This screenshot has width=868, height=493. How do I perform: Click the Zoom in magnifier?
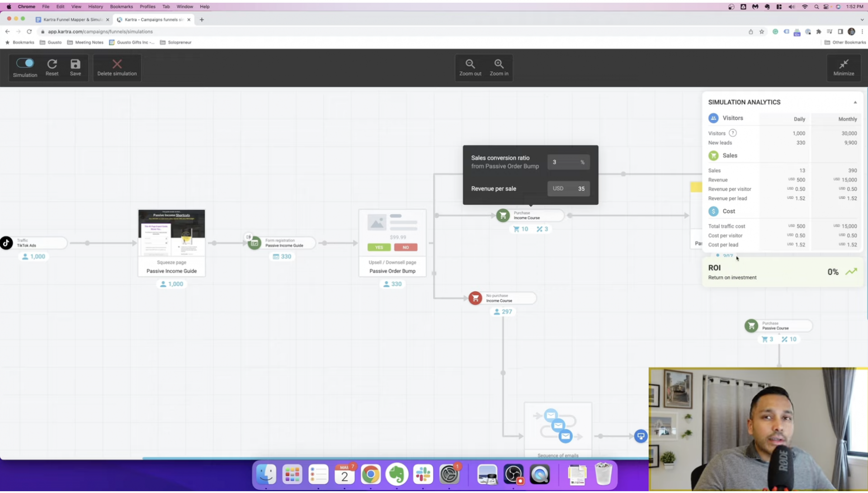(499, 64)
